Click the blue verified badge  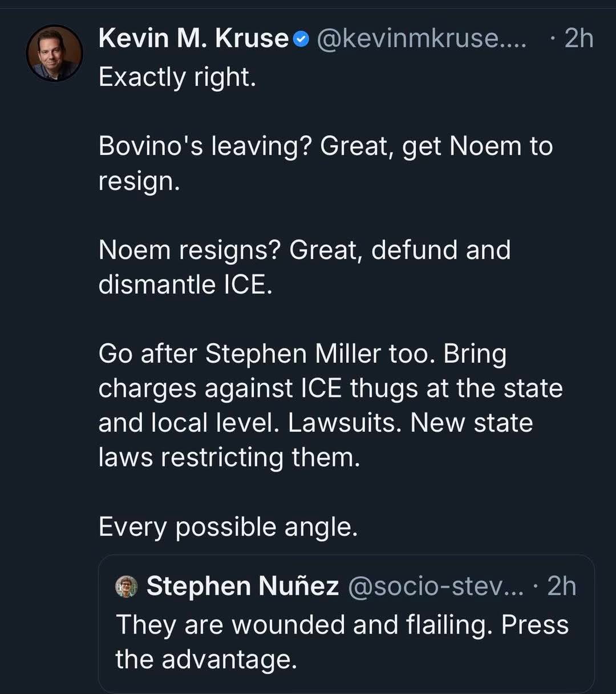(301, 39)
